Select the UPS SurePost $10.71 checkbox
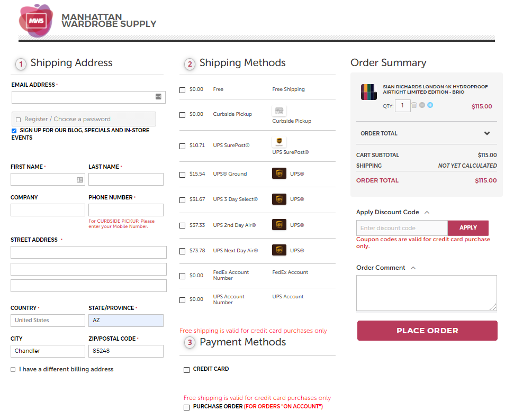Viewport: 514px width, 420px height. pyautogui.click(x=182, y=146)
